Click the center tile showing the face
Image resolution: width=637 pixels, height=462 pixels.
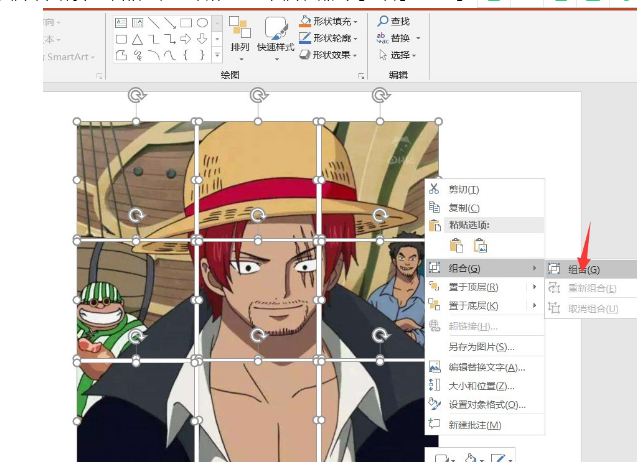click(x=258, y=300)
